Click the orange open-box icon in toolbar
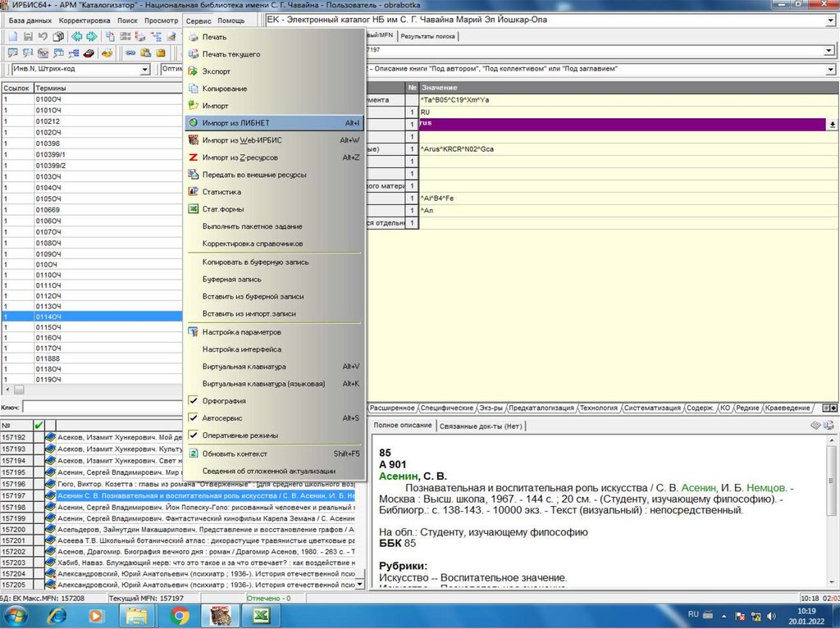The height and width of the screenshot is (629, 840). click(107, 52)
